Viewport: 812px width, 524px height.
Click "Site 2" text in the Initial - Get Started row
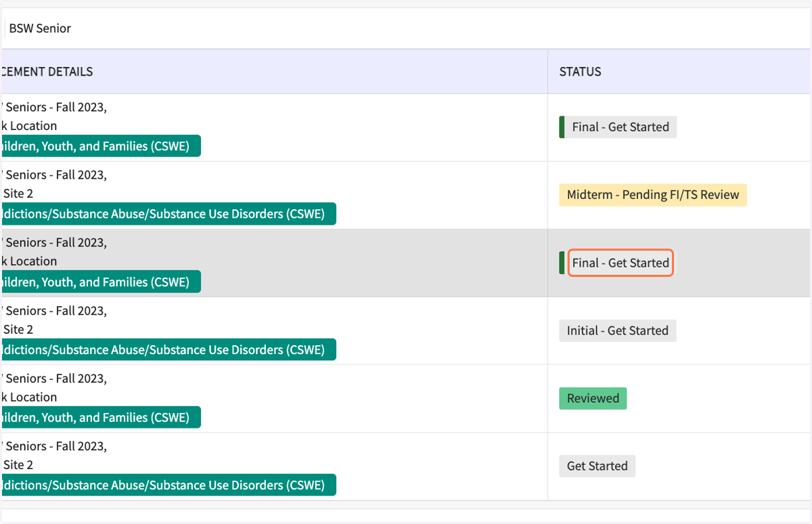point(18,330)
